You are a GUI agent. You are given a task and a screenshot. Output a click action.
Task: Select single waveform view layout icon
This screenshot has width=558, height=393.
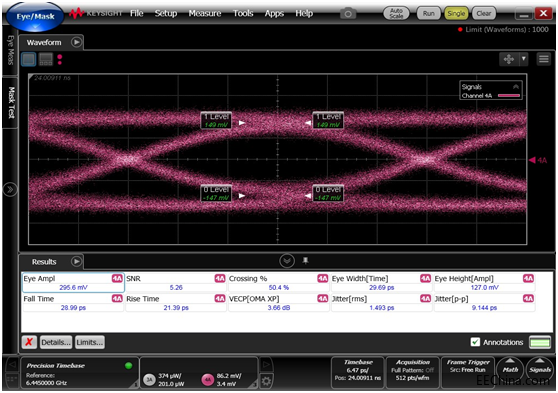tap(29, 59)
